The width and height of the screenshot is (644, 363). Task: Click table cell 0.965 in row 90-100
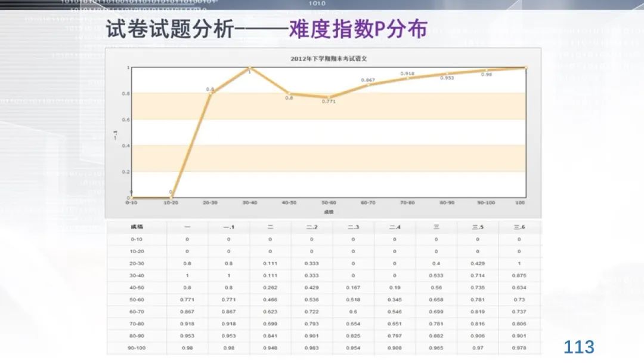(x=436, y=348)
